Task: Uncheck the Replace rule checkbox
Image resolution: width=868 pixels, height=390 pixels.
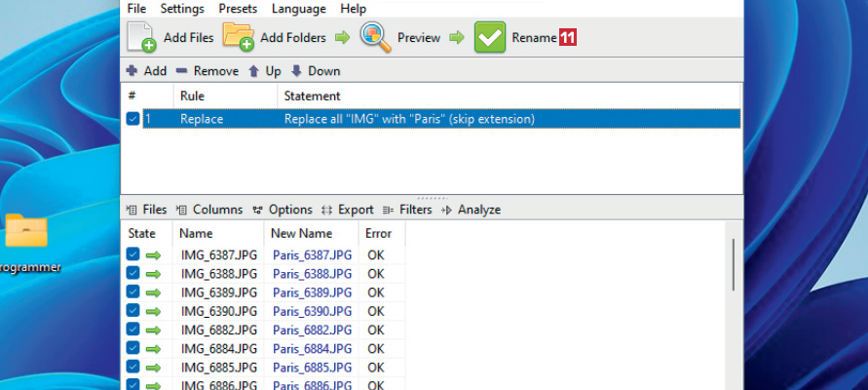Action: (133, 119)
